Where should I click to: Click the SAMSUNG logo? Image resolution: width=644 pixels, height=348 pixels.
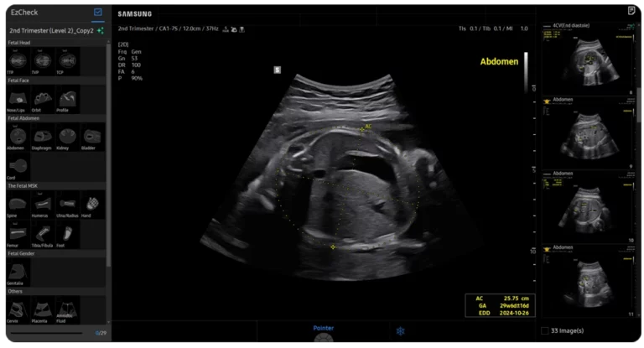click(135, 14)
